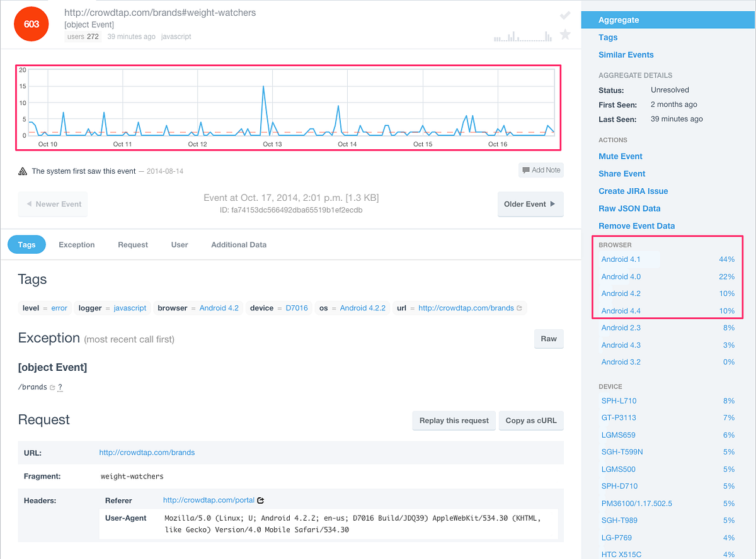
Task: Click the users 272 label
Action: (83, 37)
